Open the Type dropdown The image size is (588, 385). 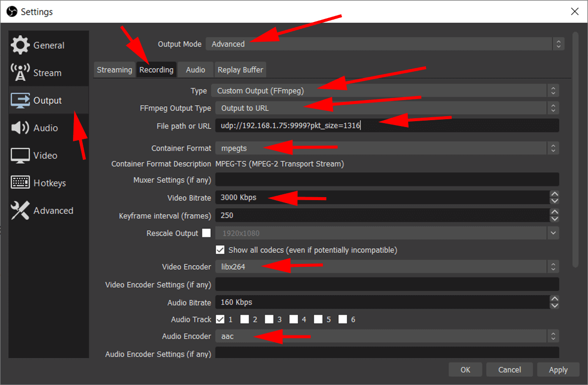(x=385, y=91)
